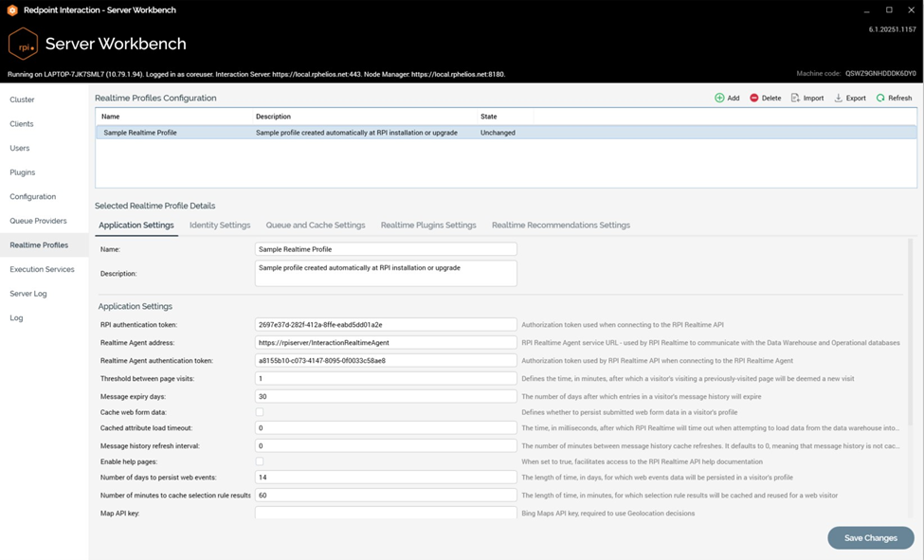Enable the Cache web form data checkbox

tap(260, 412)
